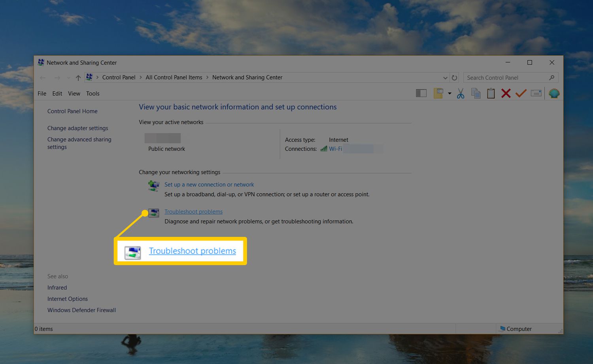Click the up arrow navigation icon
The image size is (593, 364).
point(78,78)
